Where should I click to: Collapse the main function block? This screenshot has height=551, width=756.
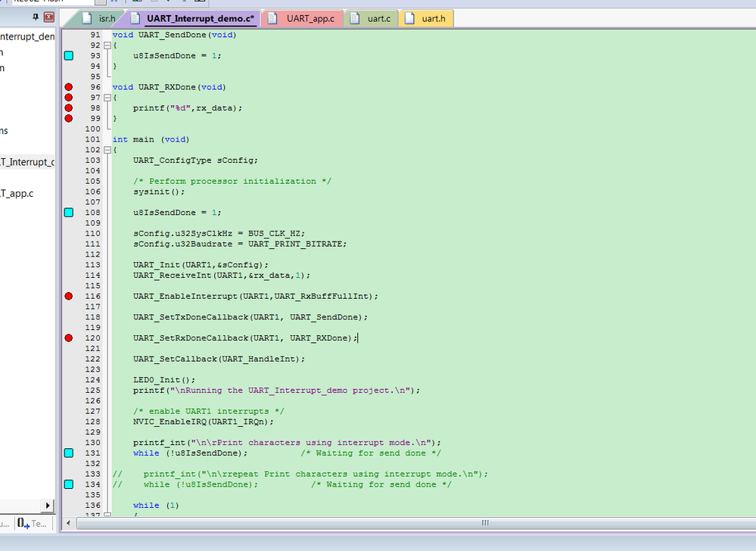107,150
